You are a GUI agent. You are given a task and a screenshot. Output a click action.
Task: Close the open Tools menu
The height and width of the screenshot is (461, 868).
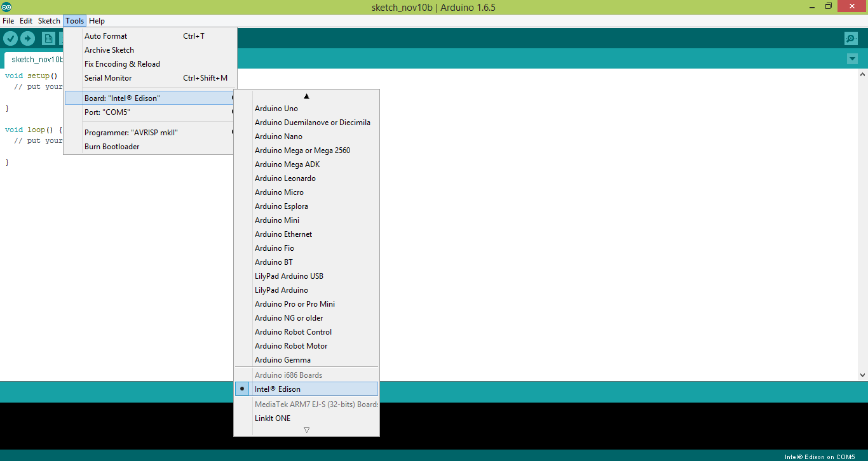click(74, 21)
